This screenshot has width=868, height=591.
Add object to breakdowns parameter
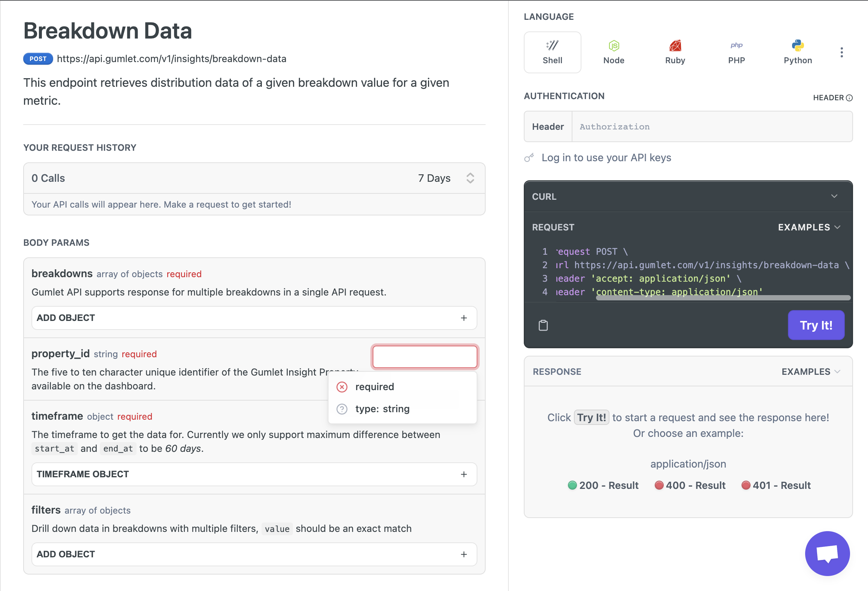tap(254, 318)
